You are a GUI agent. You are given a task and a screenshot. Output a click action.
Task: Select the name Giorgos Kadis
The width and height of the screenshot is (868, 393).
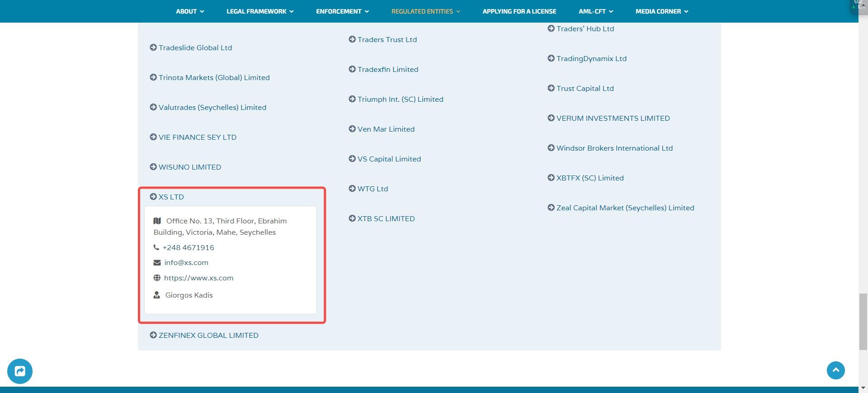189,295
